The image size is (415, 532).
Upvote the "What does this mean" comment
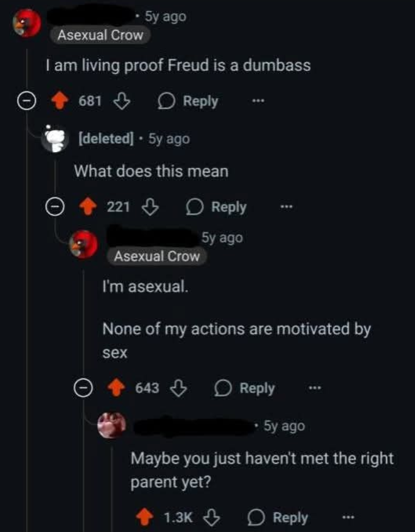(x=90, y=207)
